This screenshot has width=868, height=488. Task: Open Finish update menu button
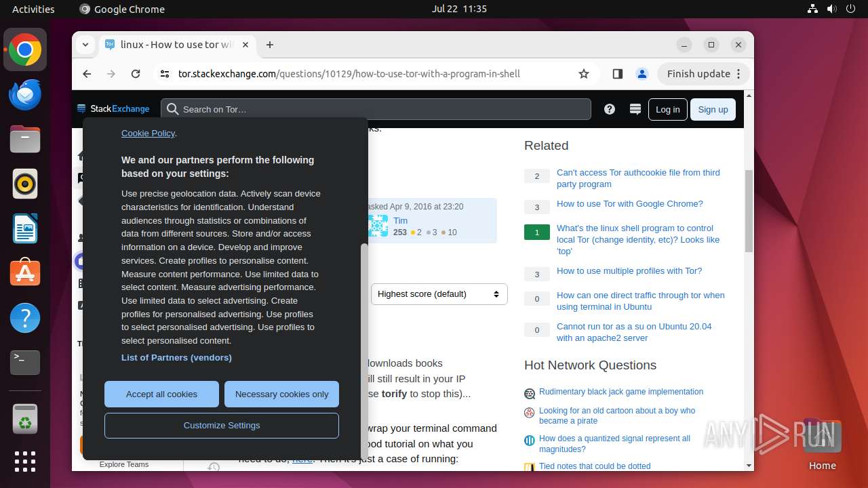[703, 74]
